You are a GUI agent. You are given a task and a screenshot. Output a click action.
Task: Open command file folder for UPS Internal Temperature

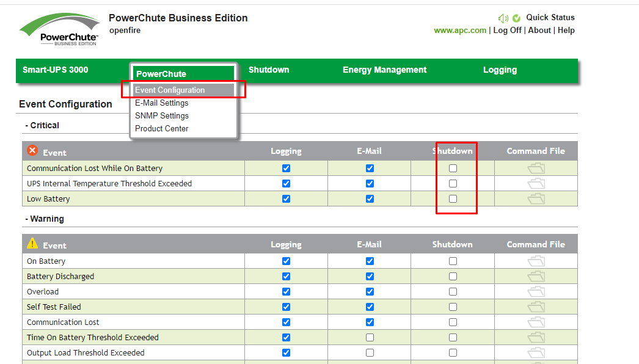pos(536,183)
